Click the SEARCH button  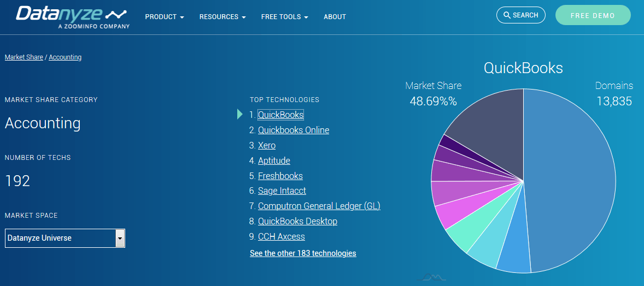coord(521,15)
